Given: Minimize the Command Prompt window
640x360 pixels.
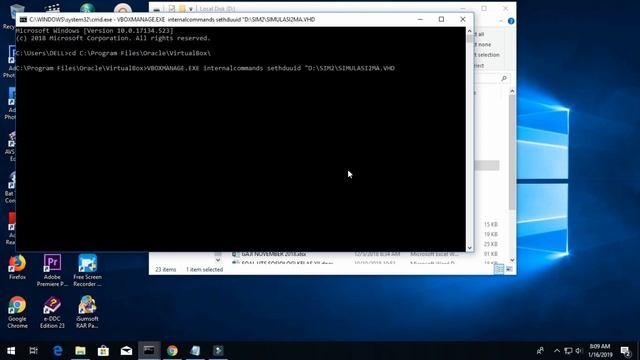Looking at the screenshot, I should tap(420, 19).
